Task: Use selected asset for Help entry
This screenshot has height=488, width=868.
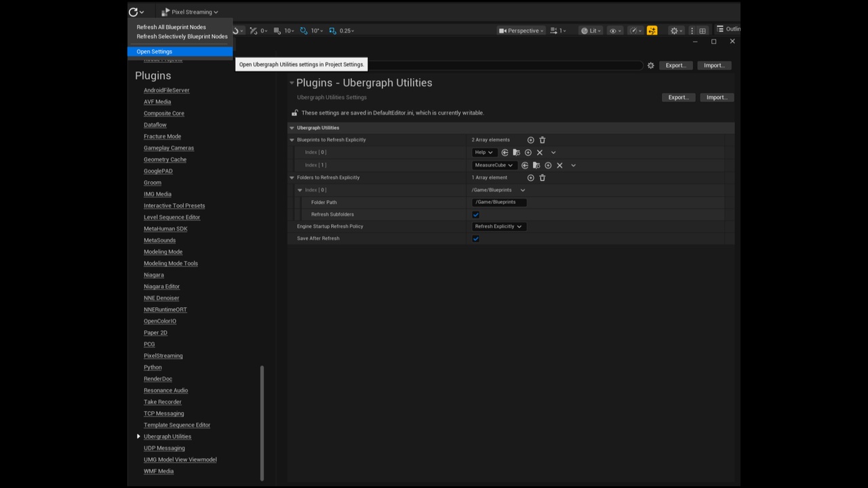Action: pyautogui.click(x=505, y=152)
